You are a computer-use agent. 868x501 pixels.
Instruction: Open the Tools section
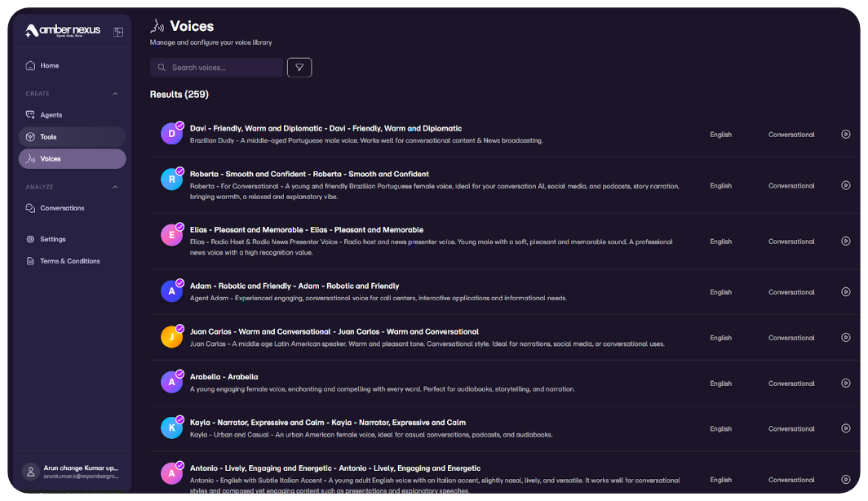tap(48, 137)
